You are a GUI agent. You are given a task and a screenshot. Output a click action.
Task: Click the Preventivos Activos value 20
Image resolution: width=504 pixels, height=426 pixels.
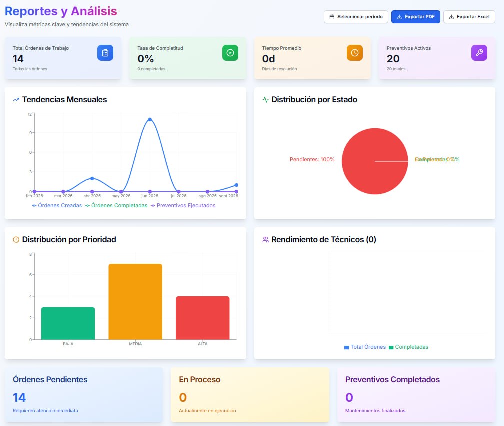(393, 59)
